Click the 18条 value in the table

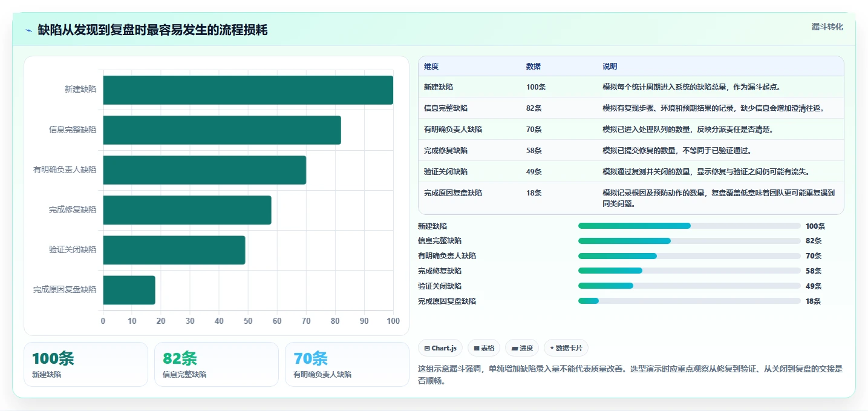pyautogui.click(x=534, y=192)
